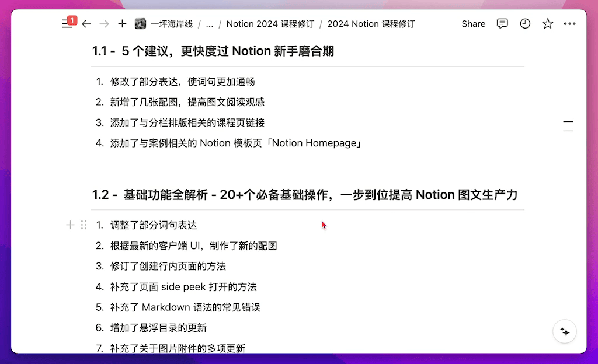Open the Notion AI sparkle button

(x=565, y=332)
